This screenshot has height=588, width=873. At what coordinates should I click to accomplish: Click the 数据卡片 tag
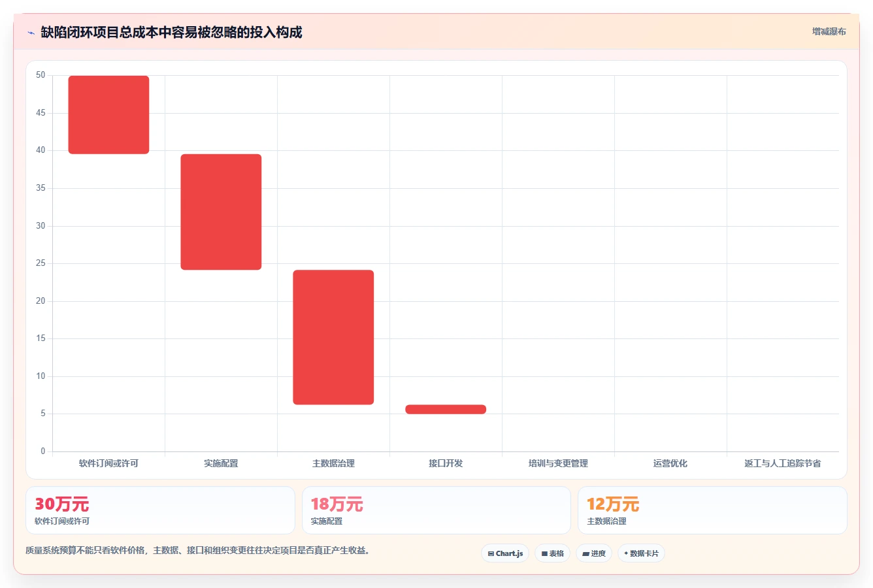tap(641, 553)
